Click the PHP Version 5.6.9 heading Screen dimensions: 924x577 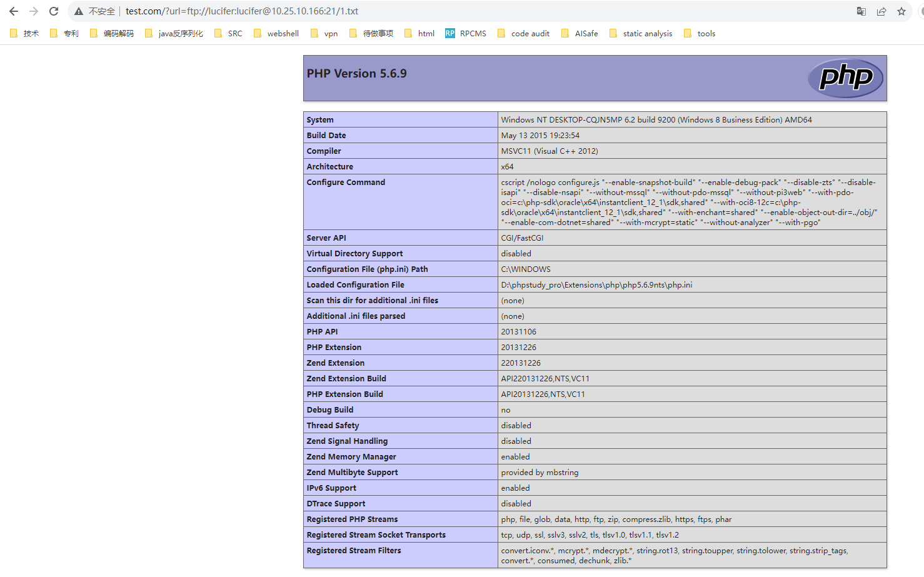click(x=356, y=74)
